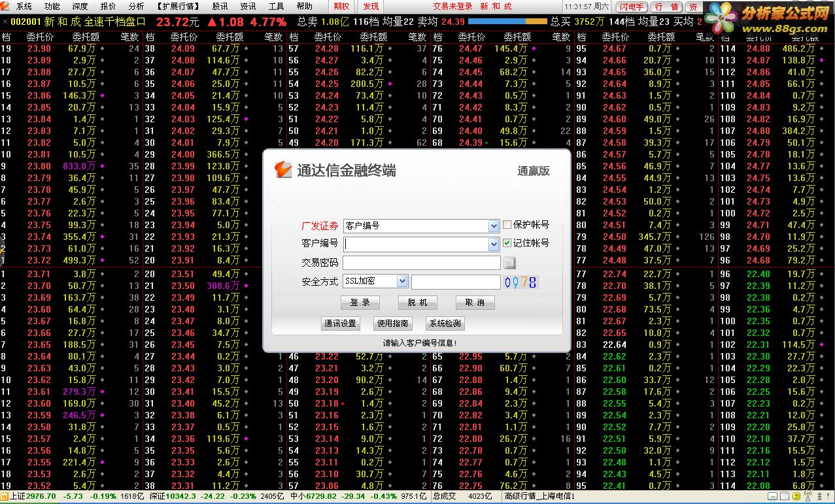Open the 资讯 menu
The height and width of the screenshot is (504, 835).
pyautogui.click(x=248, y=7)
